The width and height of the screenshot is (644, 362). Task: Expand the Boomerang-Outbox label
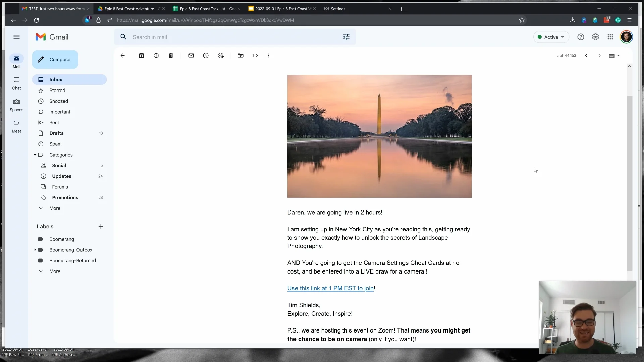(x=35, y=250)
